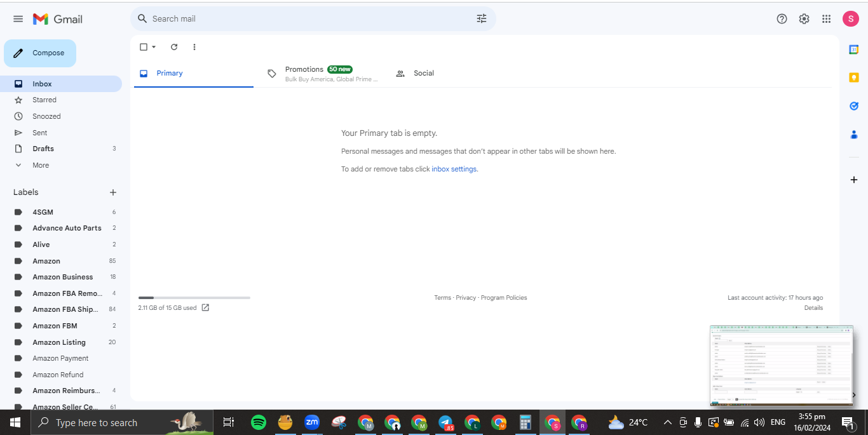Show hidden system tray icons chevron
The height and width of the screenshot is (435, 868).
[667, 422]
